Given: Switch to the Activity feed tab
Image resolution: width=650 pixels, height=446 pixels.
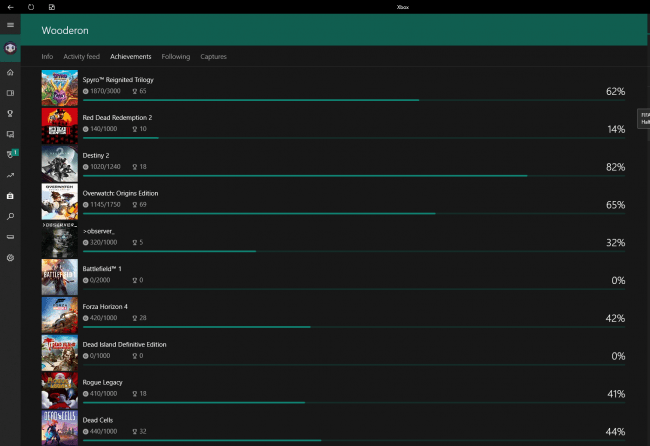Looking at the screenshot, I should 81,57.
